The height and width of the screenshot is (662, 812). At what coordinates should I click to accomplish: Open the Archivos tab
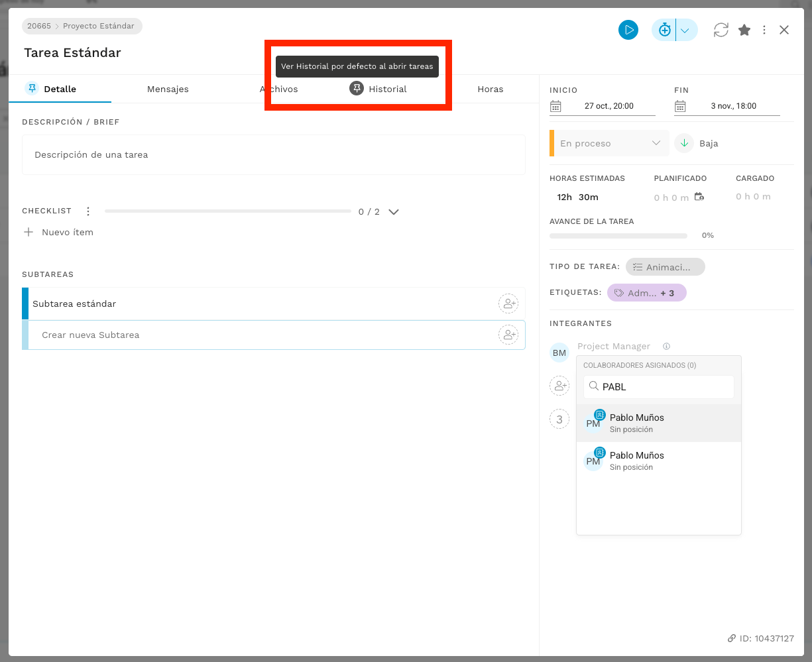tap(279, 89)
